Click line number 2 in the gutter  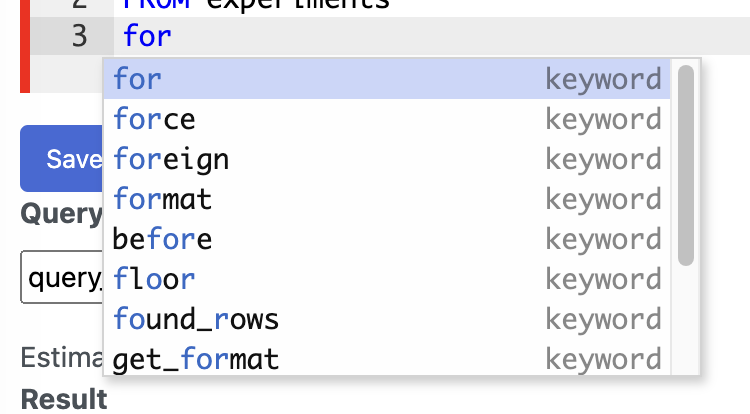79,4
